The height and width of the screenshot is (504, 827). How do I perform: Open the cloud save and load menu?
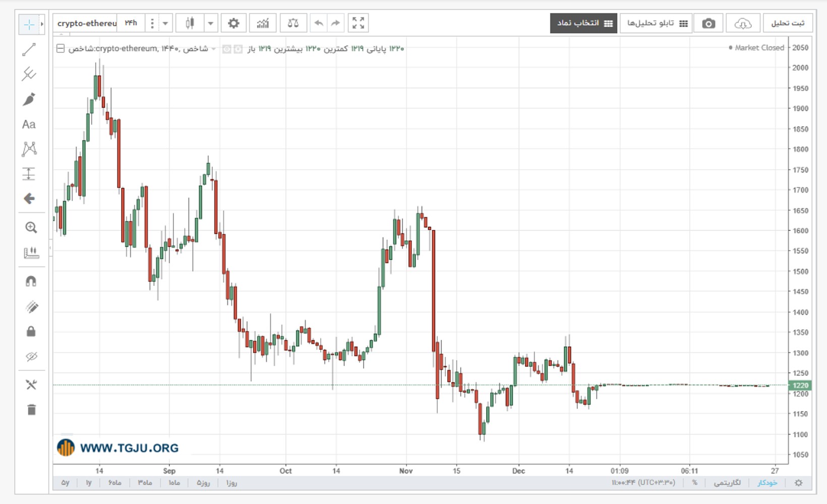(743, 23)
